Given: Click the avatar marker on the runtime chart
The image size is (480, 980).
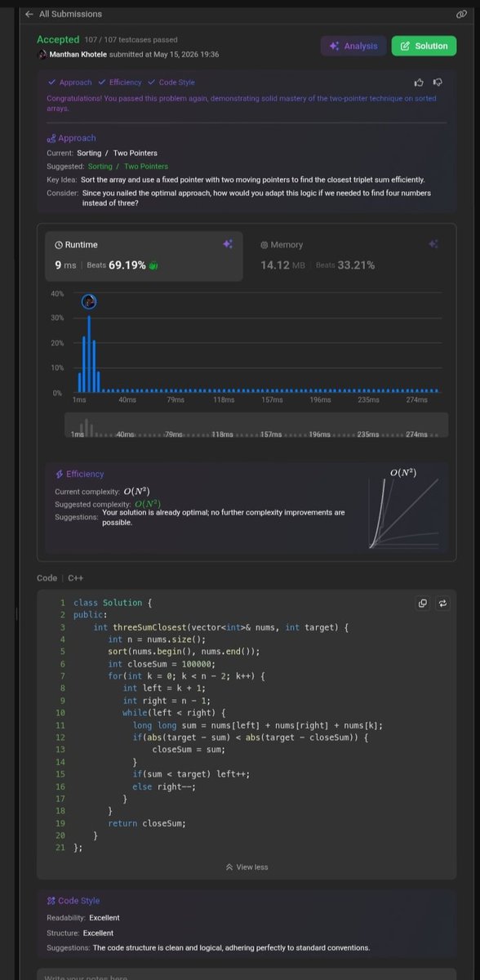Looking at the screenshot, I should pos(89,302).
